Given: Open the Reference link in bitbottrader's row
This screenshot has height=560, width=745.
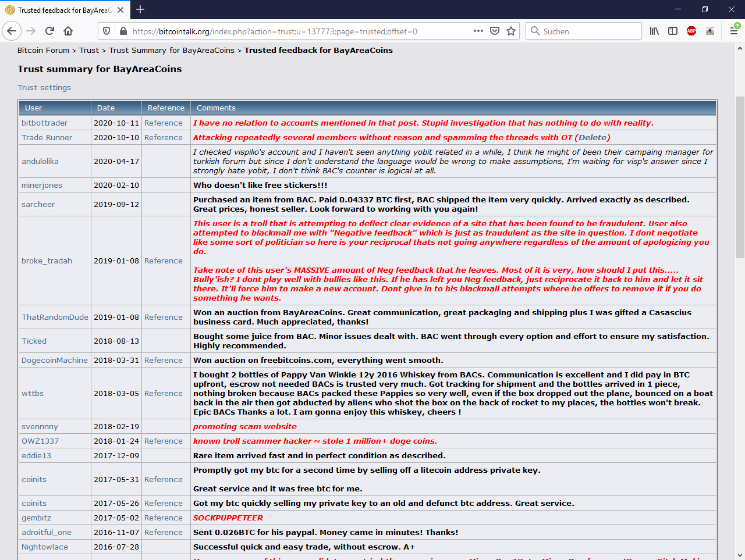Looking at the screenshot, I should click(164, 123).
